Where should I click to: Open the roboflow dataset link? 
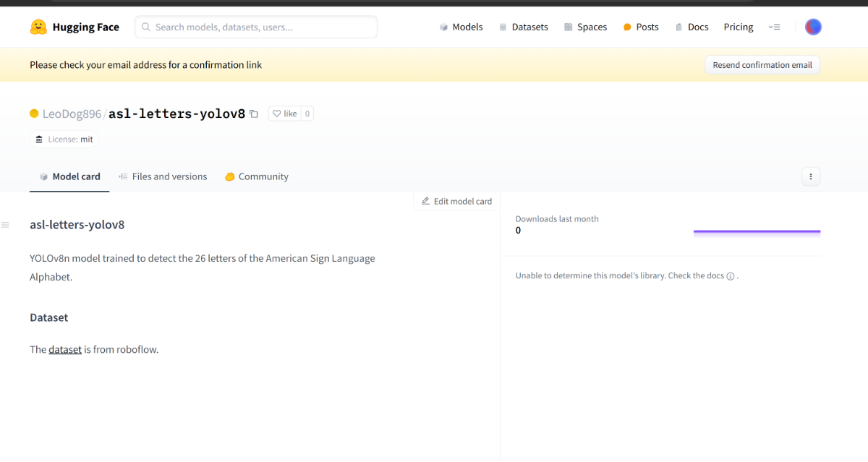pyautogui.click(x=65, y=349)
